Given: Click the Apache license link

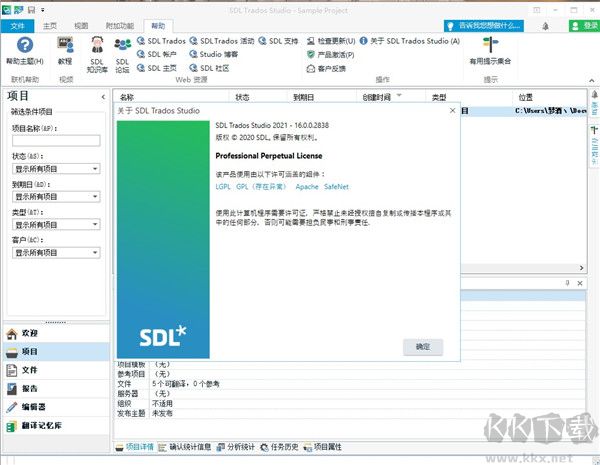Looking at the screenshot, I should click(306, 186).
